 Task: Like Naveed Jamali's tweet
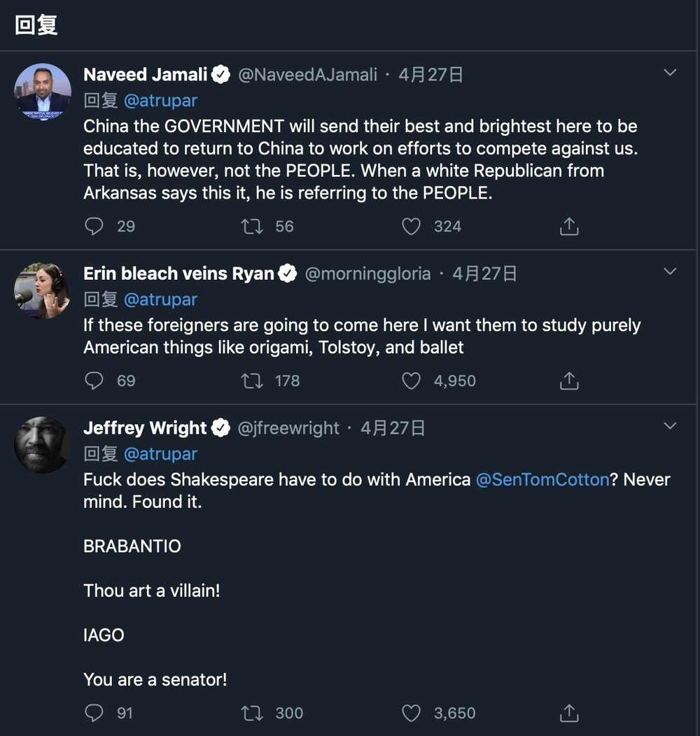[411, 226]
